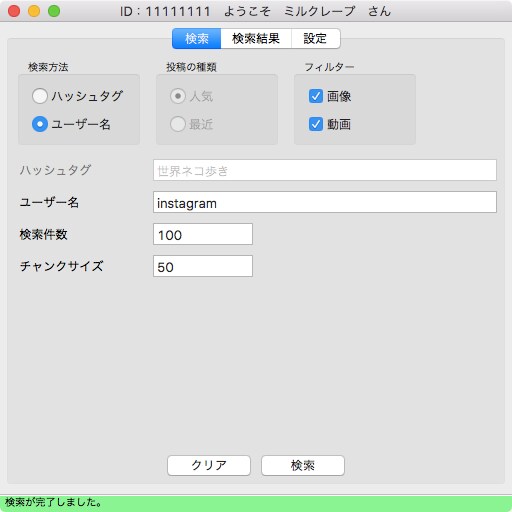Click the クリア button
This screenshot has width=512, height=512.
coord(209,465)
